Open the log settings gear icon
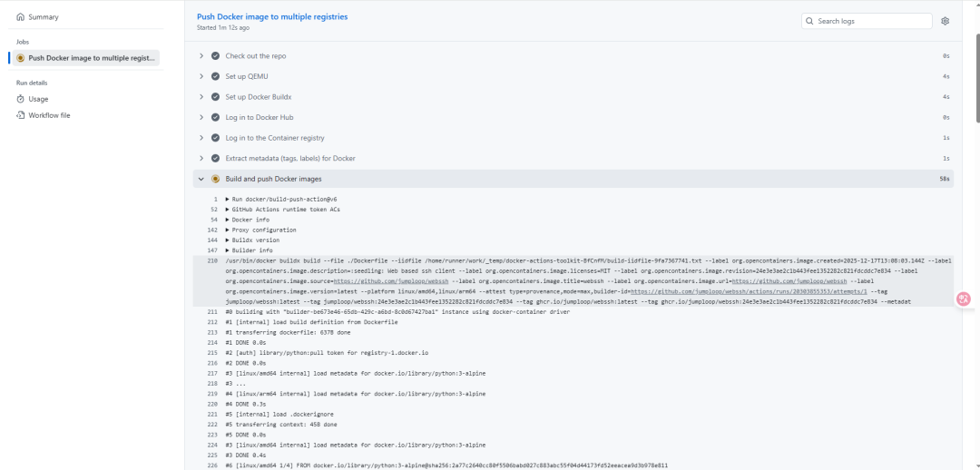The image size is (980, 470). pos(945,21)
